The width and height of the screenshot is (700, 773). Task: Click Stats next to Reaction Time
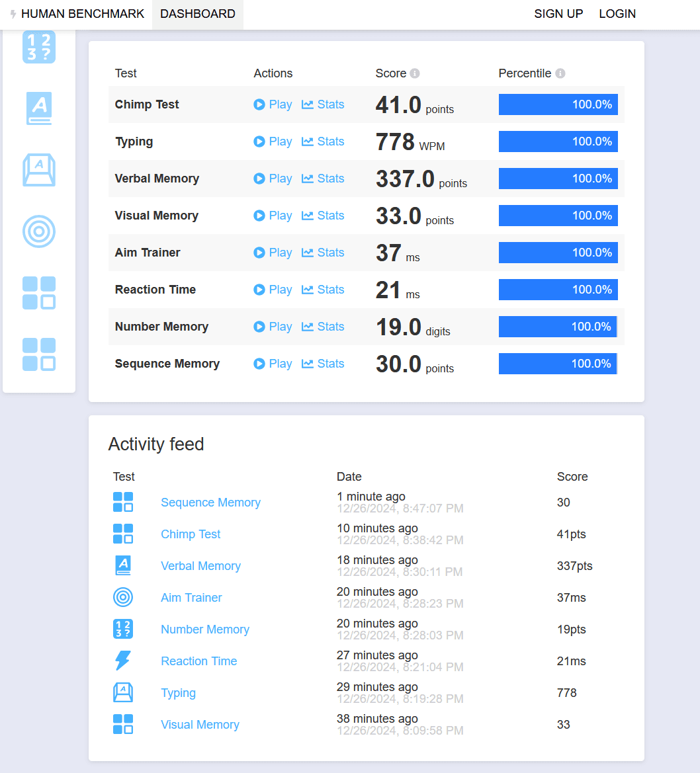[323, 289]
